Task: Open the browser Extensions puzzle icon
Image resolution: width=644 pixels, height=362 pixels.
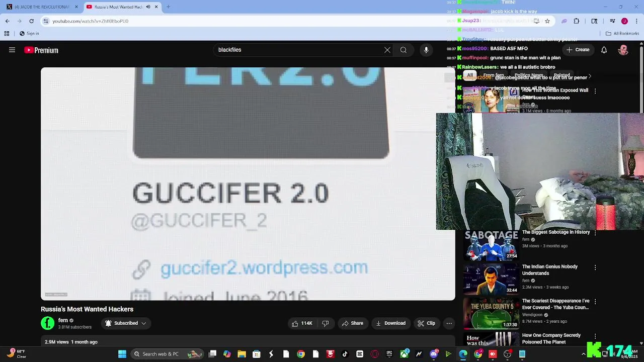Action: [577, 21]
